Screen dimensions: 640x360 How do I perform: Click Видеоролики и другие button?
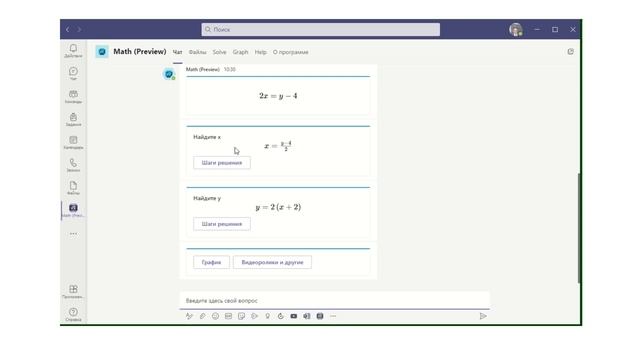click(272, 262)
